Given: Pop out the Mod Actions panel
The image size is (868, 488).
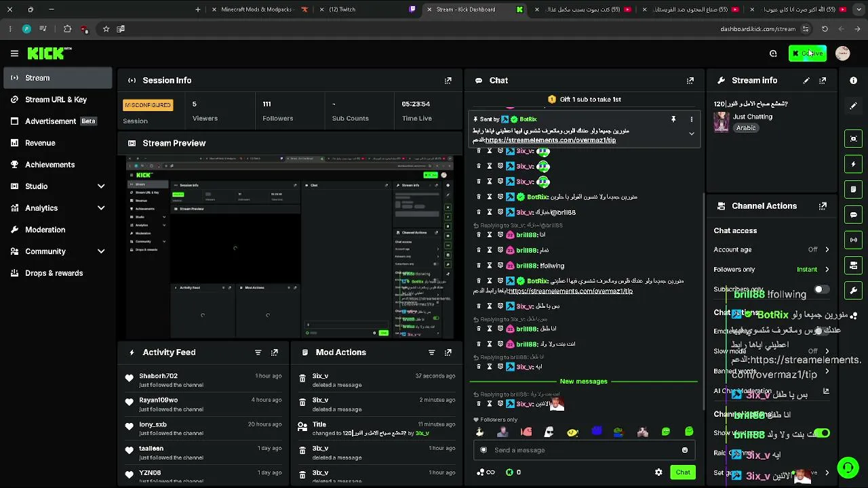Looking at the screenshot, I should (448, 352).
